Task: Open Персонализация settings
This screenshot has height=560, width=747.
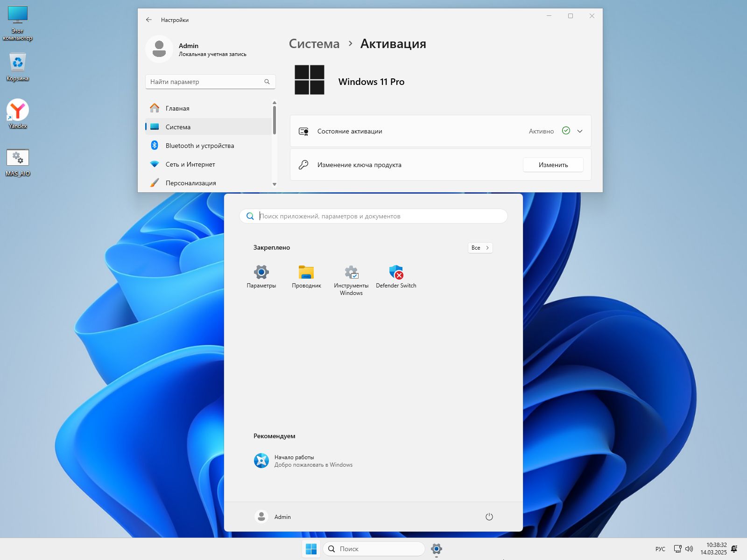Action: point(208,183)
